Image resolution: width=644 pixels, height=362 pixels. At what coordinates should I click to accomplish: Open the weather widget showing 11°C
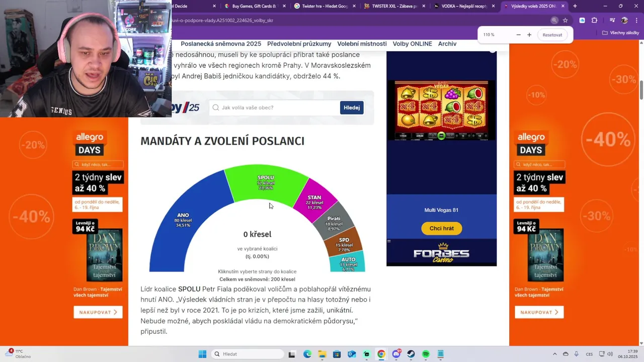coord(18,353)
